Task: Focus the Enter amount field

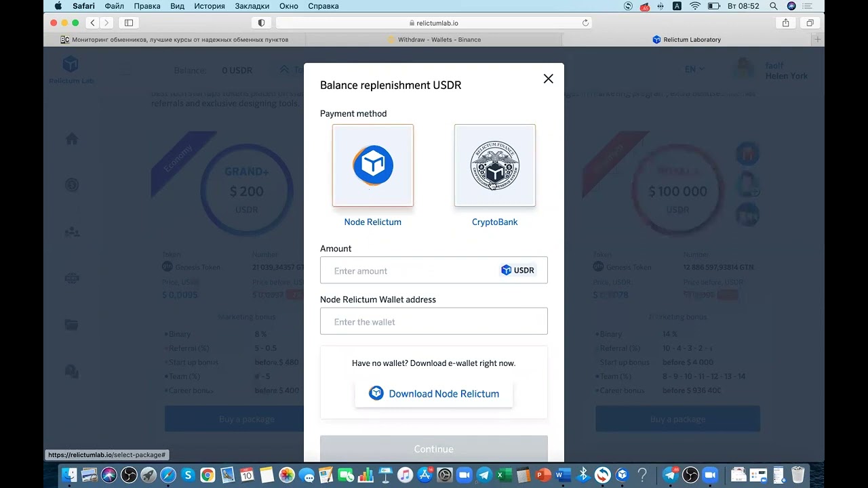Action: 434,270
